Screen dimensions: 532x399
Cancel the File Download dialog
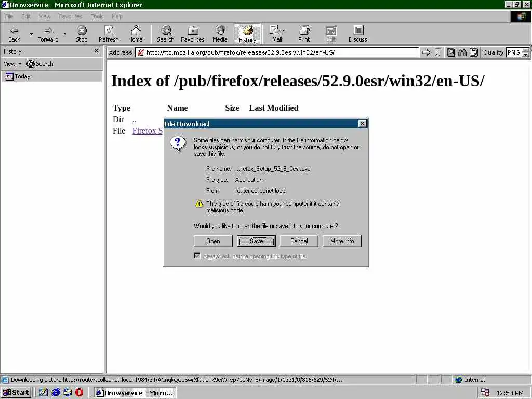299,241
